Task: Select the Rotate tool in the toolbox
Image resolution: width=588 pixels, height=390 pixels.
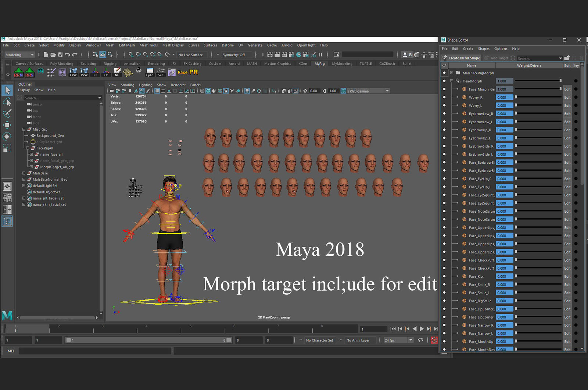Action: click(x=7, y=136)
